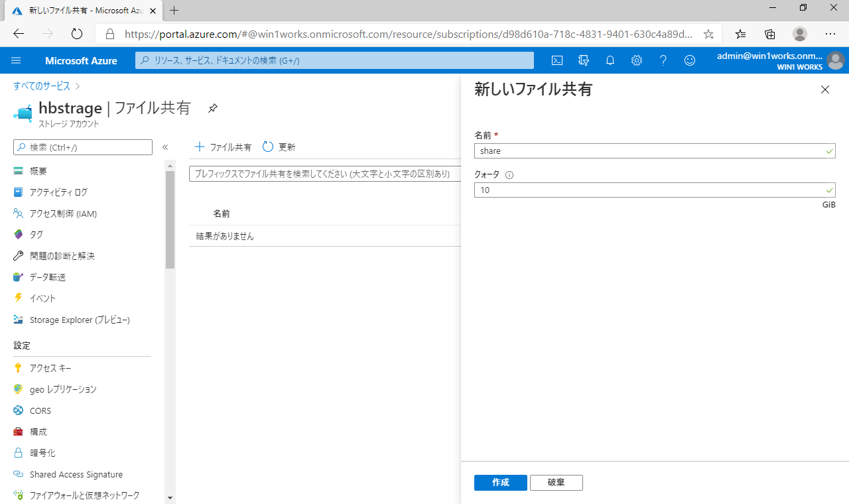This screenshot has width=849, height=504.
Task: Click the Microsoft Azure home link
Action: click(81, 60)
